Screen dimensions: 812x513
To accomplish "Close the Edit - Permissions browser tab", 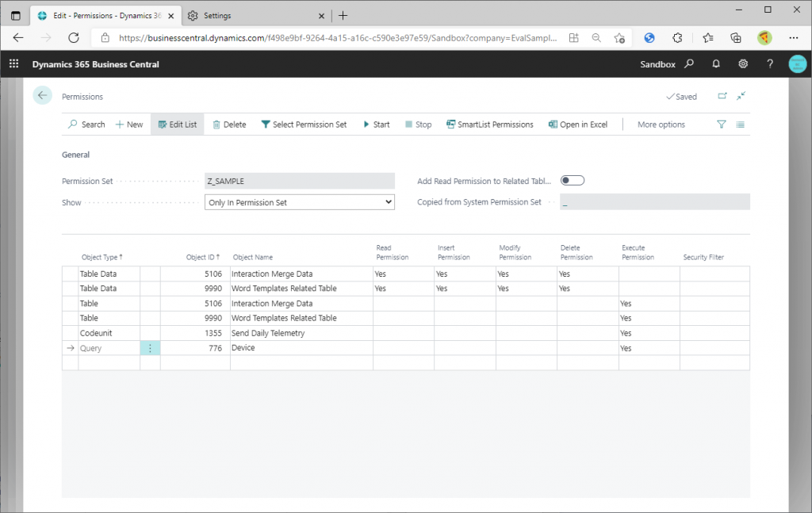I will click(x=171, y=16).
